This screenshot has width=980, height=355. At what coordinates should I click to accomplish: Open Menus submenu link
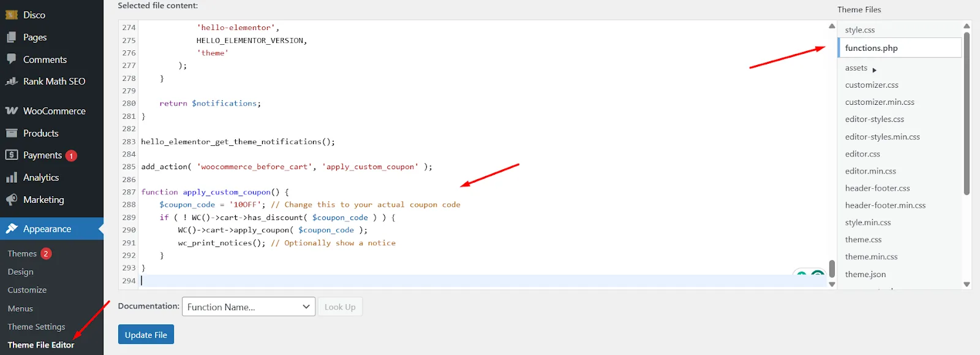pyautogui.click(x=20, y=308)
